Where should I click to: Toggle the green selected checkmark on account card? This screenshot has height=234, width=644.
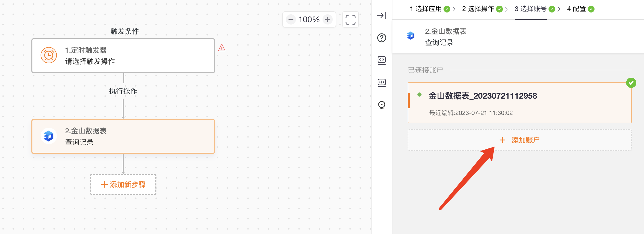point(631,83)
